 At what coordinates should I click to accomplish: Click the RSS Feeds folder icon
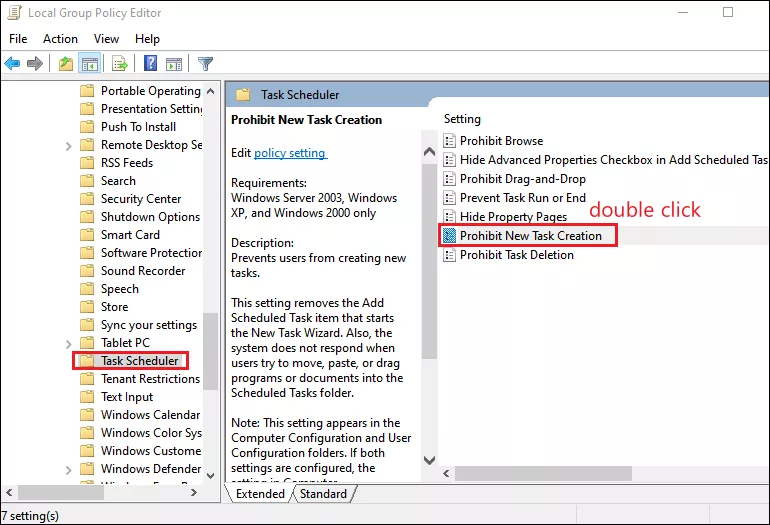pyautogui.click(x=87, y=163)
